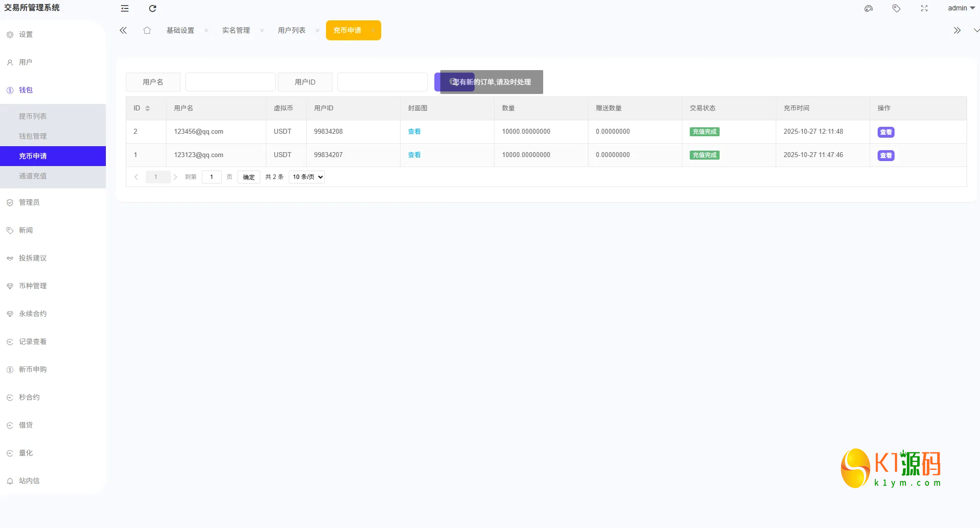Viewport: 980px width, 528px height.
Task: Click the refresh icon in the top bar
Action: tap(153, 8)
